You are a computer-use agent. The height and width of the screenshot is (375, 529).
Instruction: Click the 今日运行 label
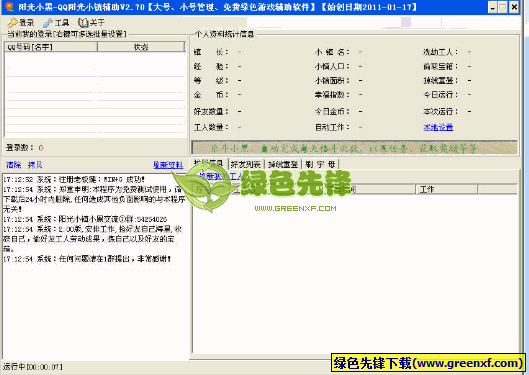(x=441, y=95)
